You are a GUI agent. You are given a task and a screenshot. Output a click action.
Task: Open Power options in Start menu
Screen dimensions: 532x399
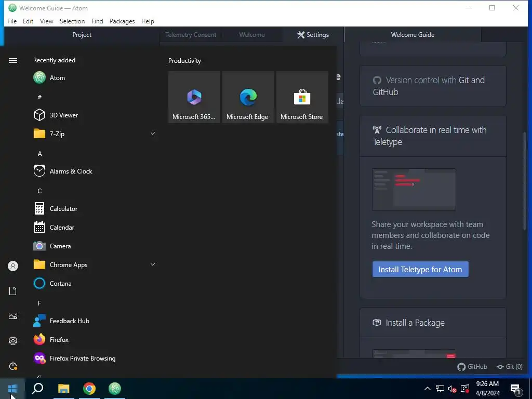pos(13,366)
